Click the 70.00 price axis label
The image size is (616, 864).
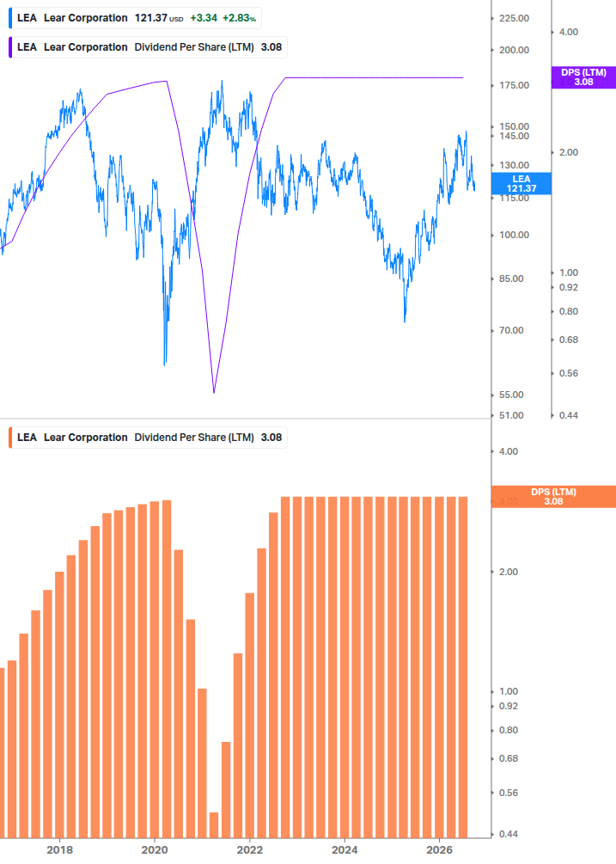pyautogui.click(x=511, y=331)
